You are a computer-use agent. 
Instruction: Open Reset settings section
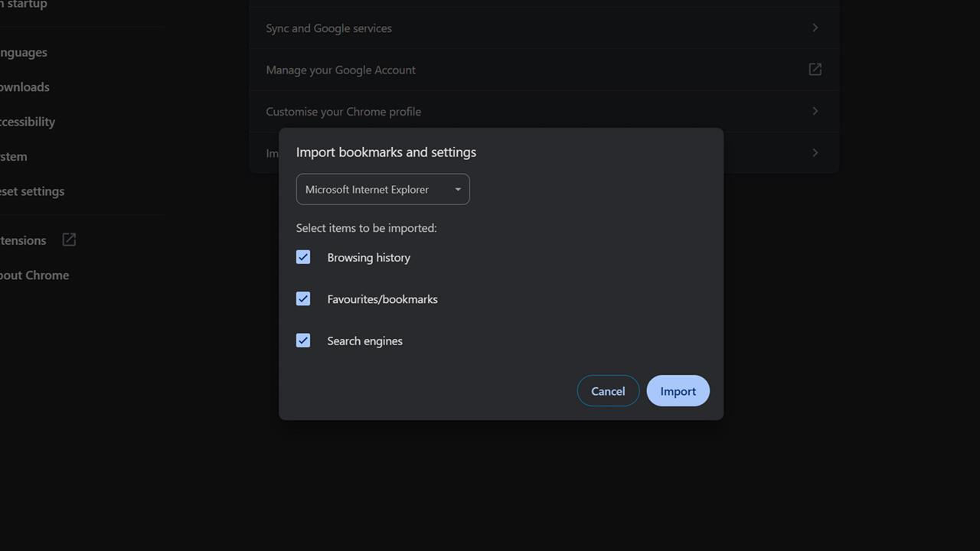point(32,191)
